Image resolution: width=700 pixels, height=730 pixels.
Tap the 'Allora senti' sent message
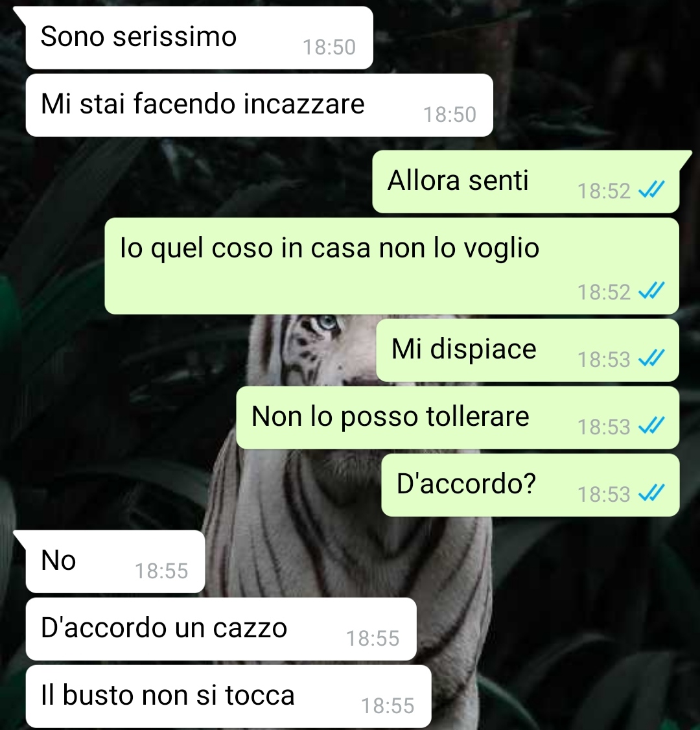[x=526, y=182]
